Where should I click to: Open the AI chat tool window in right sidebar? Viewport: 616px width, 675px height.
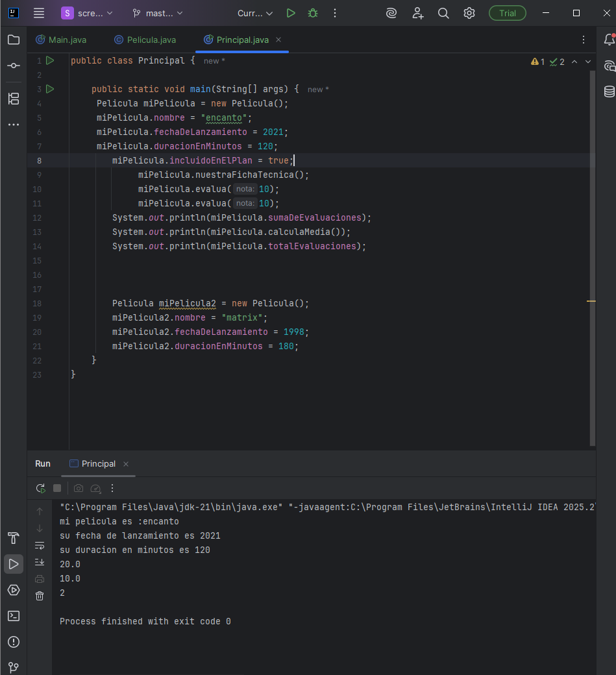[x=609, y=66]
